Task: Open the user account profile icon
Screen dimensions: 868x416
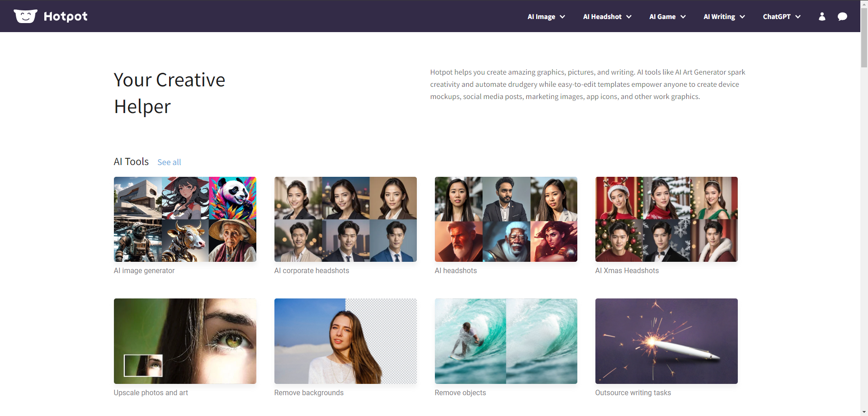Action: pos(822,17)
